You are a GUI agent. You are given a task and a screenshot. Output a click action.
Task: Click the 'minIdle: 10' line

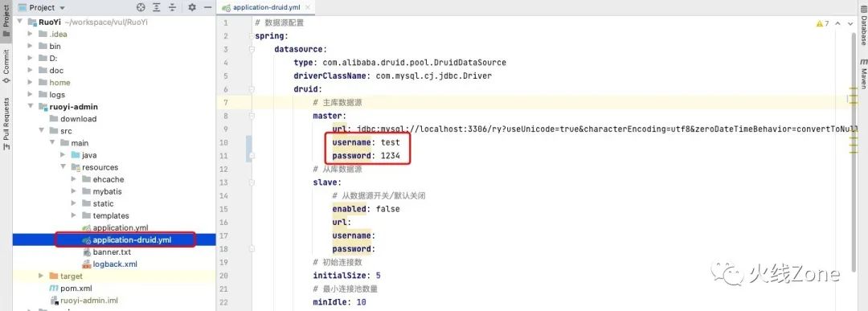339,301
